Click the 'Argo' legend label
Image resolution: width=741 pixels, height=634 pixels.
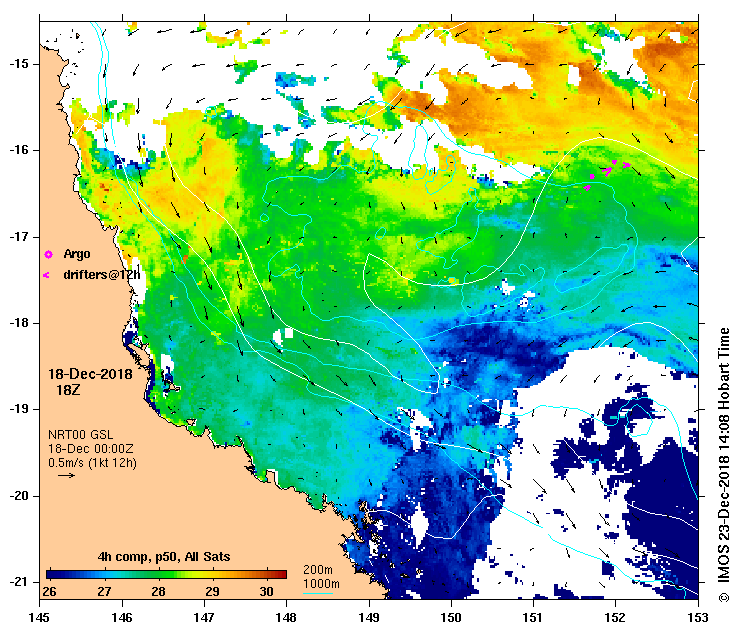[77, 254]
